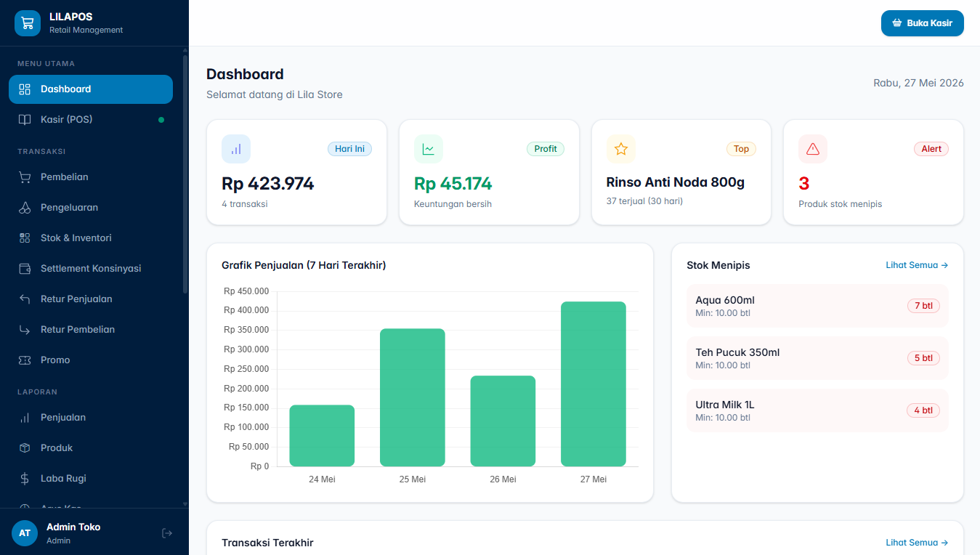This screenshot has height=555, width=980.
Task: Open Retur Penjualan menu
Action: 91,299
